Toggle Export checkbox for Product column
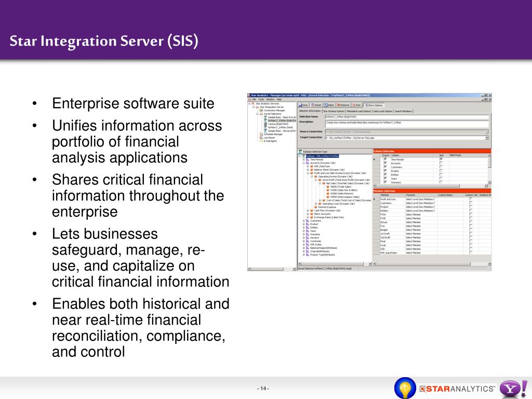This screenshot has width=532, height=399. tap(385, 170)
